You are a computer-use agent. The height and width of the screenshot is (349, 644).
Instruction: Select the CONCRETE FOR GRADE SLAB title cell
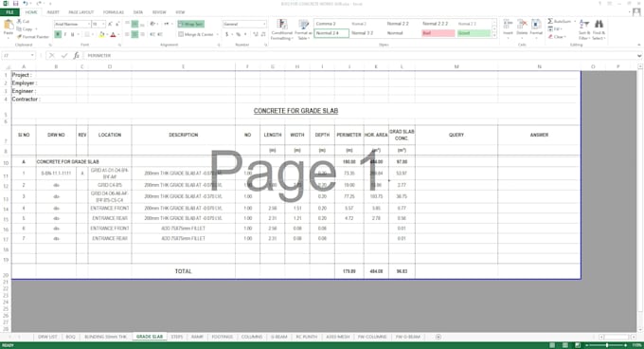click(x=295, y=111)
